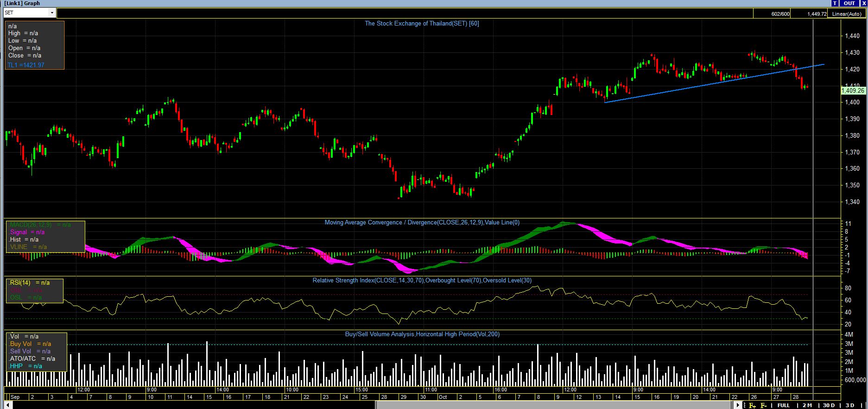868x409 pixels.
Task: Click the F+ zoom-in icon
Action: pyautogui.click(x=752, y=405)
